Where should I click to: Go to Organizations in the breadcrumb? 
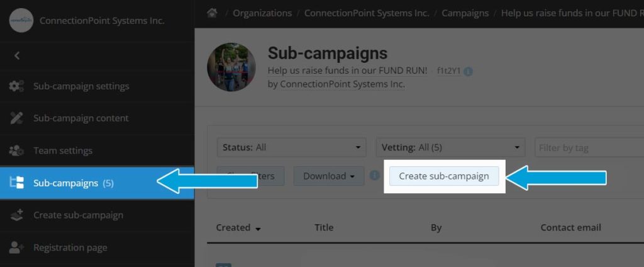pos(262,13)
